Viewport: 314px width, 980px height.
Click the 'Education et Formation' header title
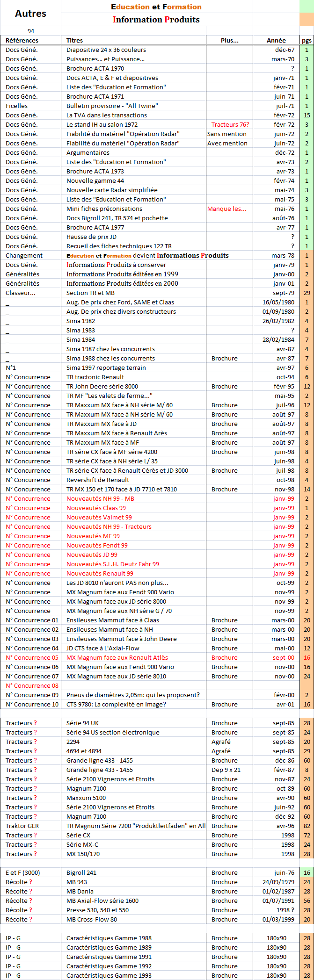click(156, 7)
